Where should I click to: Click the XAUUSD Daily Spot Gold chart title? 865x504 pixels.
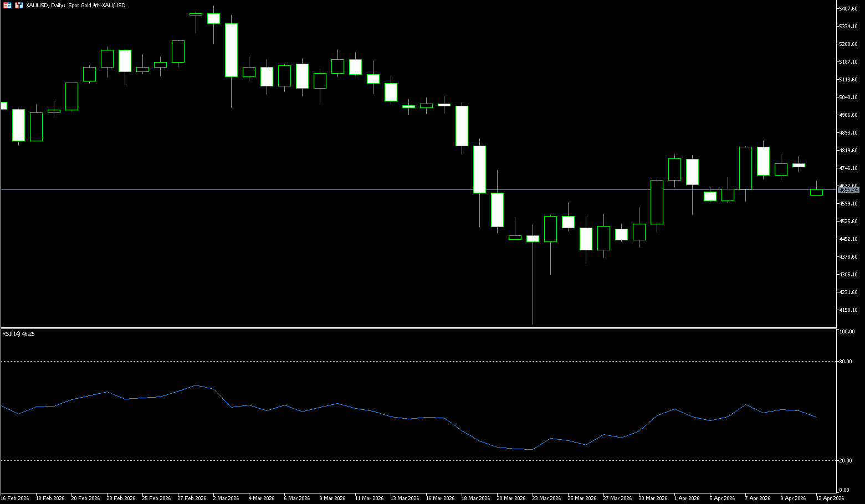pyautogui.click(x=76, y=5)
